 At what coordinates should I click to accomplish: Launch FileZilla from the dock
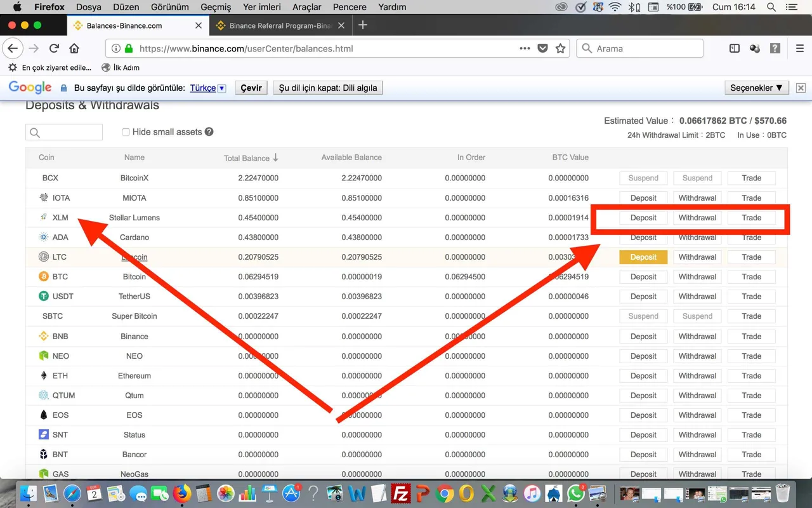pos(400,493)
